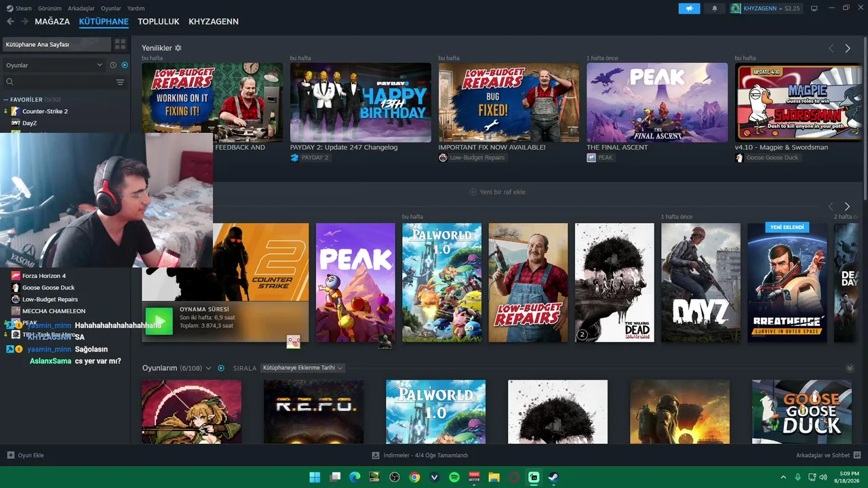Open friends and chat icon

(857, 455)
